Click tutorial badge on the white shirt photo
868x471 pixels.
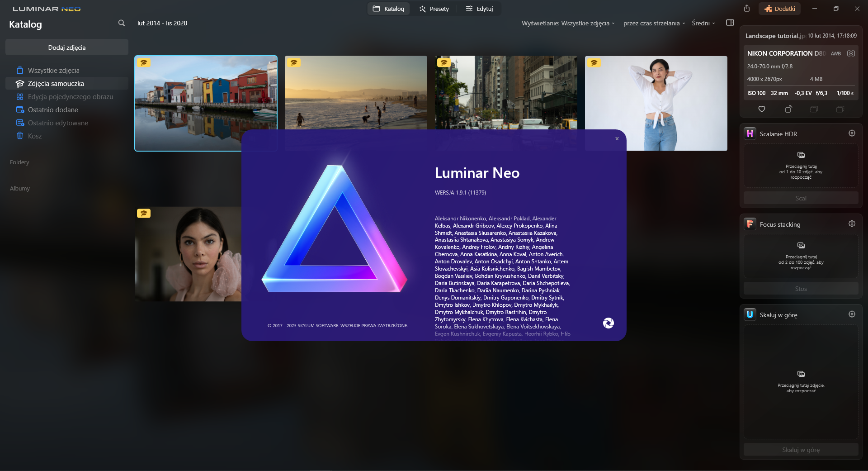[594, 62]
